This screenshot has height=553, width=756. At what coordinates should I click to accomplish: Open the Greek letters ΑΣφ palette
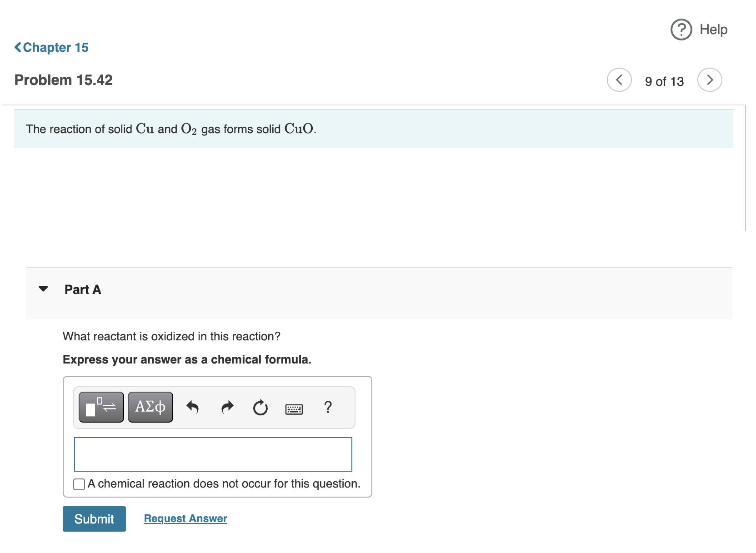150,407
